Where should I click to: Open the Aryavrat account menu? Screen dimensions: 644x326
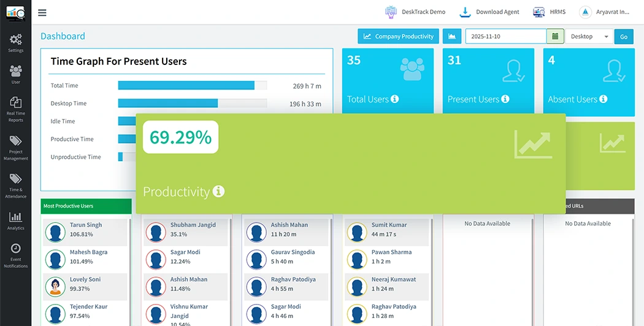click(x=604, y=12)
